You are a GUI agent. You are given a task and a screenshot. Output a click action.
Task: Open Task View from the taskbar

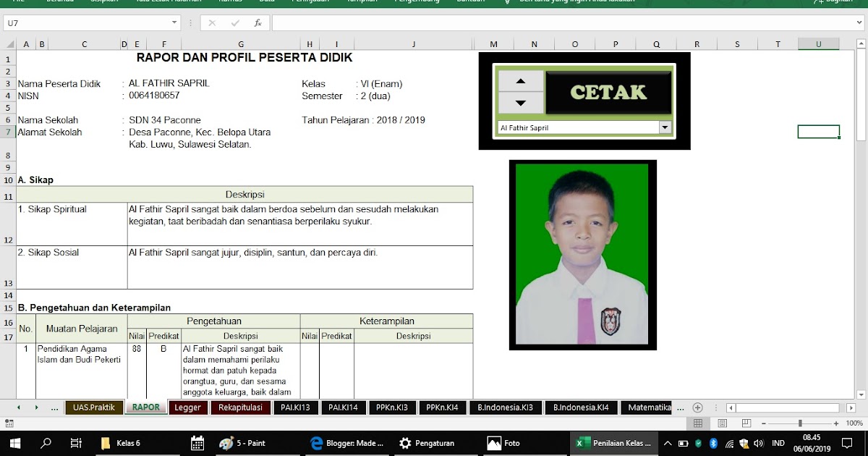coord(76,443)
